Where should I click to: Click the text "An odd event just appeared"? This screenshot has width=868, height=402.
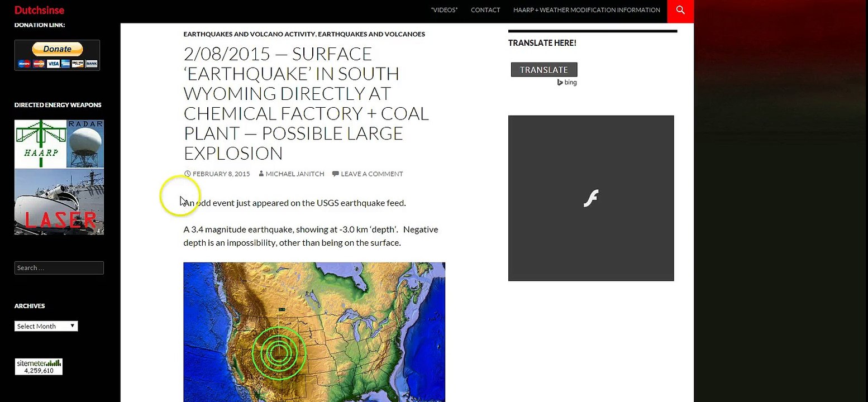pos(236,203)
